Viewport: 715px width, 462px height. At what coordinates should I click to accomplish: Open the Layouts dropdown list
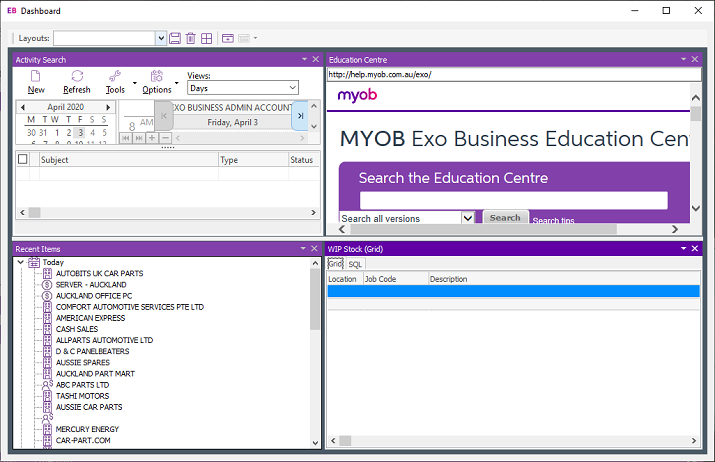coord(161,38)
